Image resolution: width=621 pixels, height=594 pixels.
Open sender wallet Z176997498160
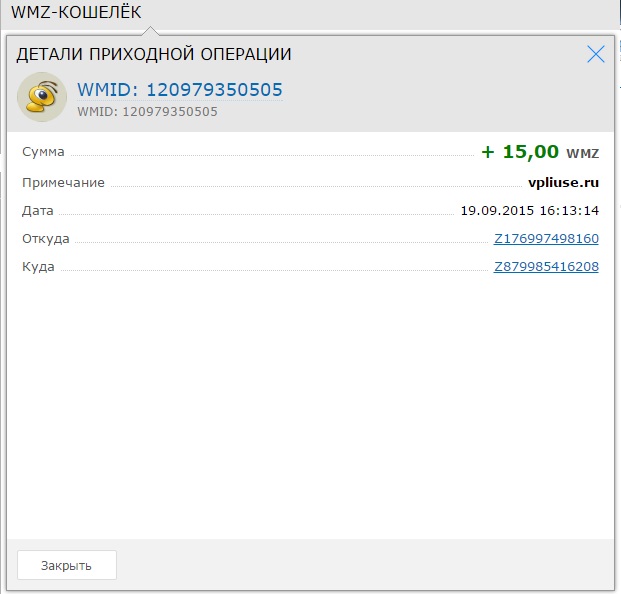tap(546, 239)
